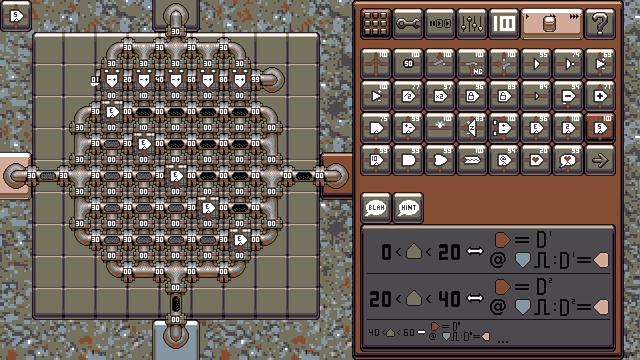The height and width of the screenshot is (360, 640).
Task: Click the HINT speech bubble button
Action: point(408,208)
